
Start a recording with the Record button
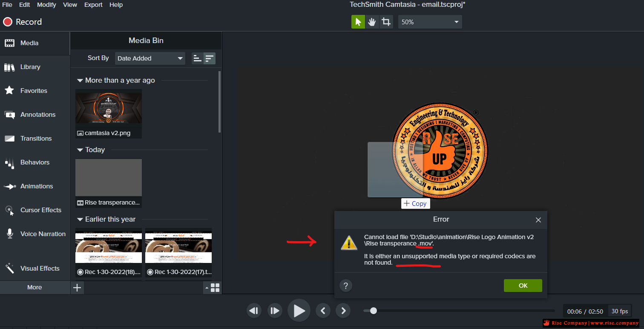(x=23, y=22)
